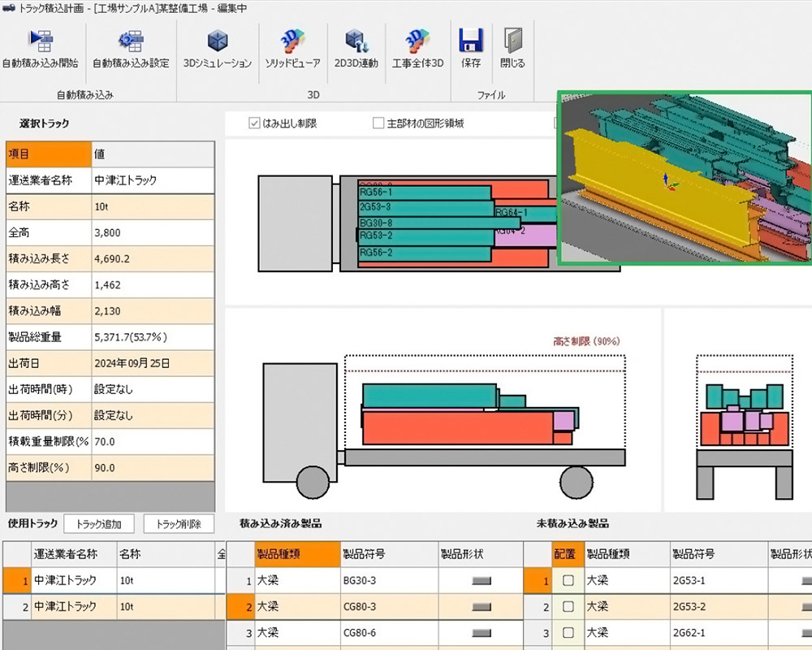The image size is (812, 650).
Task: Select beam RG53-2 in top view
Action: (425, 237)
